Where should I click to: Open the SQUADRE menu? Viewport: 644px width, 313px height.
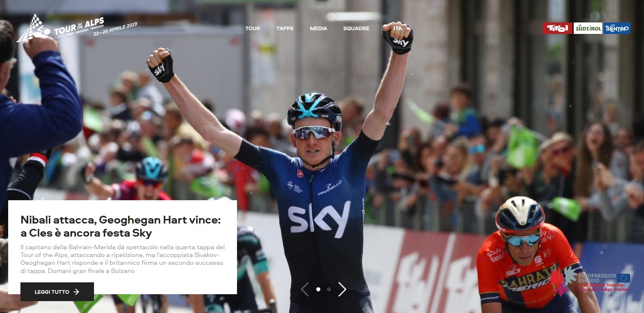pos(356,28)
